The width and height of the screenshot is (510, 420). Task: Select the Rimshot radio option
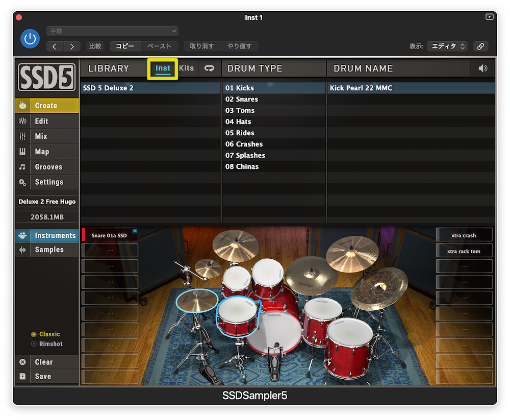coord(47,344)
